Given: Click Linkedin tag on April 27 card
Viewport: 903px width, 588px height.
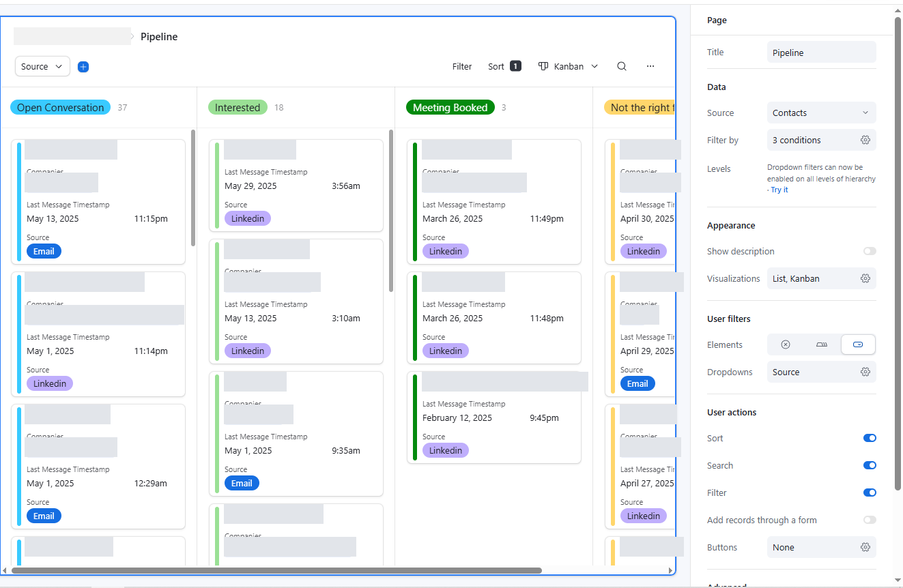Looking at the screenshot, I should tap(644, 516).
